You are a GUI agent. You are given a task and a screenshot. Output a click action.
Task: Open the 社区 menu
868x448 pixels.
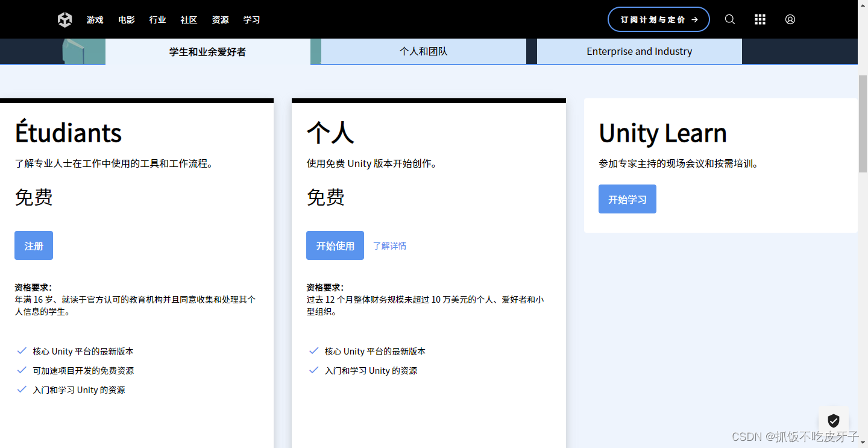(x=189, y=20)
